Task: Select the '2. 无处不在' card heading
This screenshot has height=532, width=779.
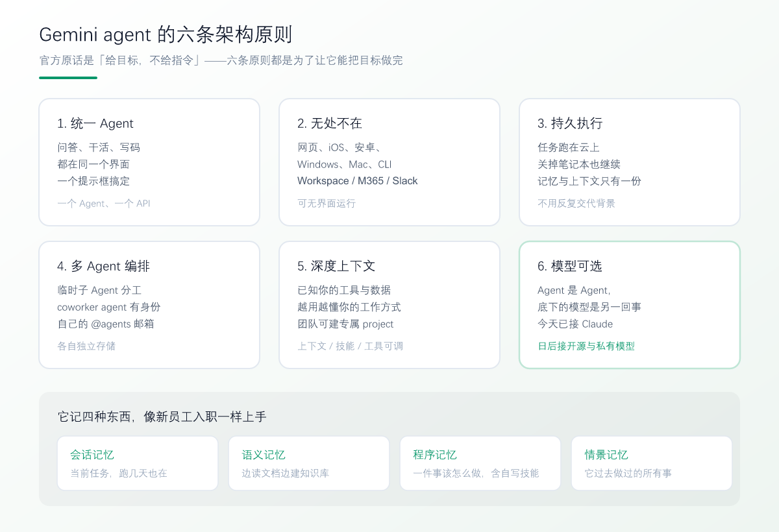Action: point(330,123)
